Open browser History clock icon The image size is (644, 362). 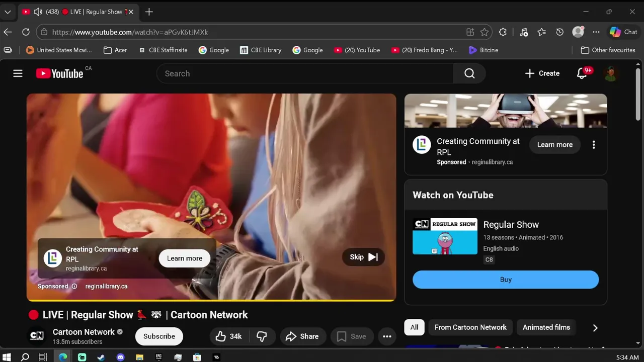point(559,32)
